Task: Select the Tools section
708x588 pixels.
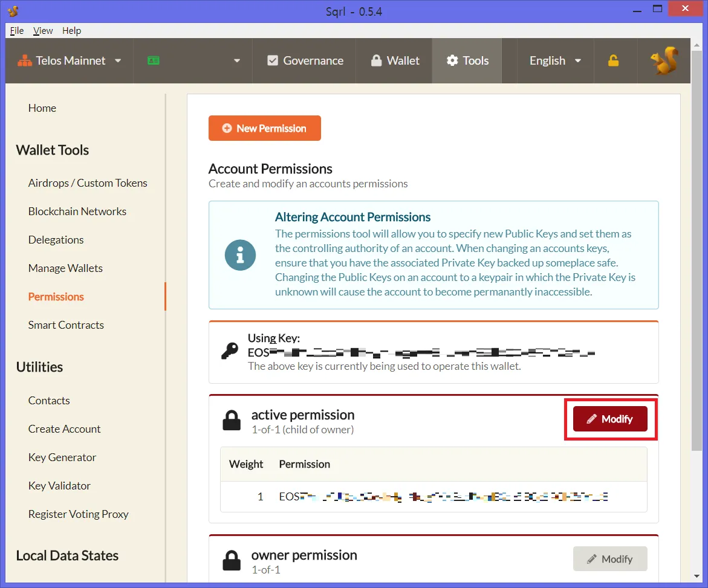Action: click(x=467, y=60)
